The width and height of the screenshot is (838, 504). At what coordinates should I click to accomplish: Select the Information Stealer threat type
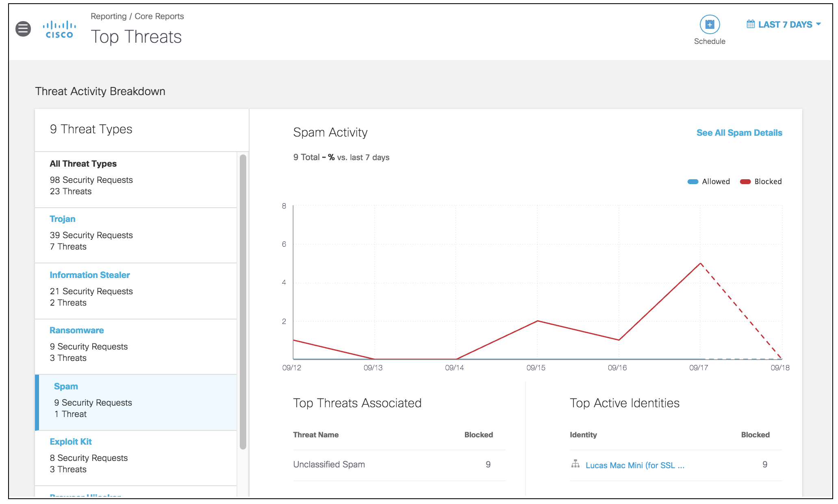[x=136, y=291]
